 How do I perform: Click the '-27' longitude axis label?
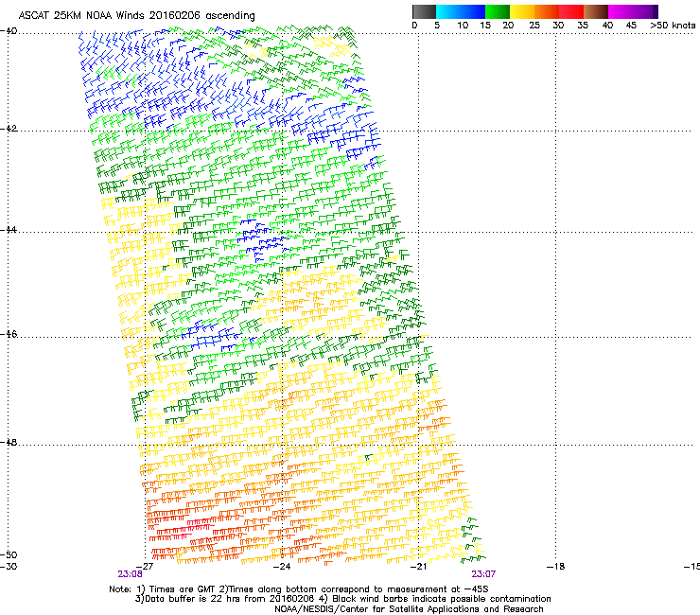(145, 567)
